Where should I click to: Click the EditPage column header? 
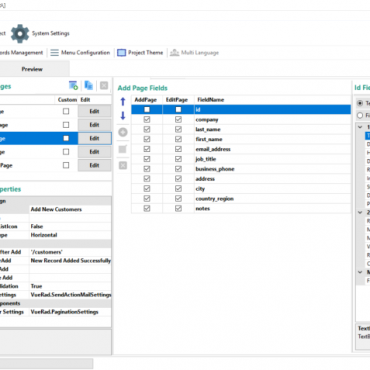tap(178, 100)
